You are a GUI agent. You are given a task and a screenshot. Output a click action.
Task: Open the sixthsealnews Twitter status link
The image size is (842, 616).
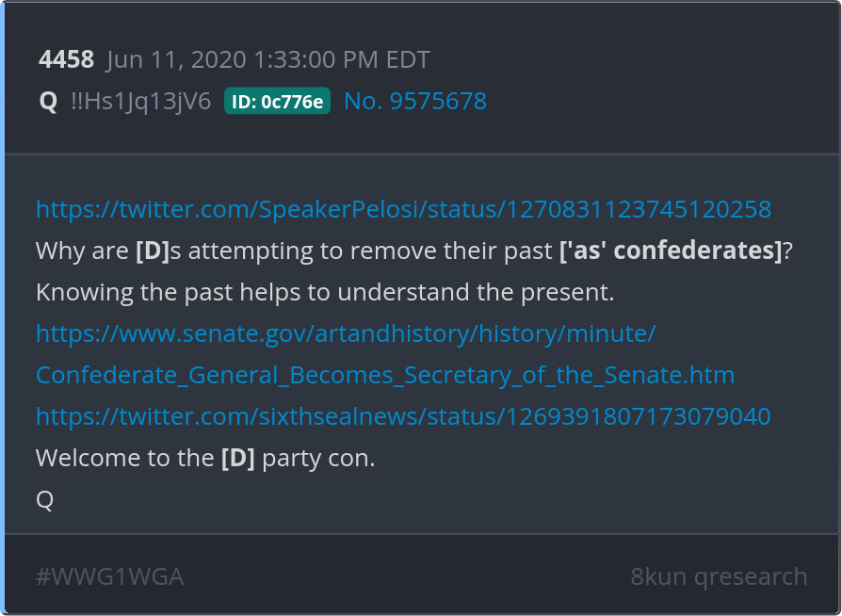click(x=403, y=416)
